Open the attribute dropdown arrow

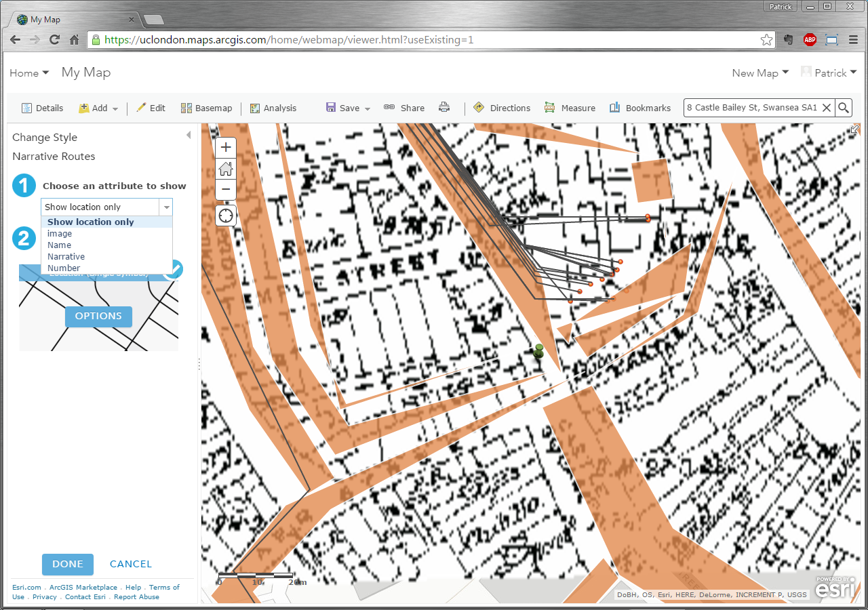point(166,207)
